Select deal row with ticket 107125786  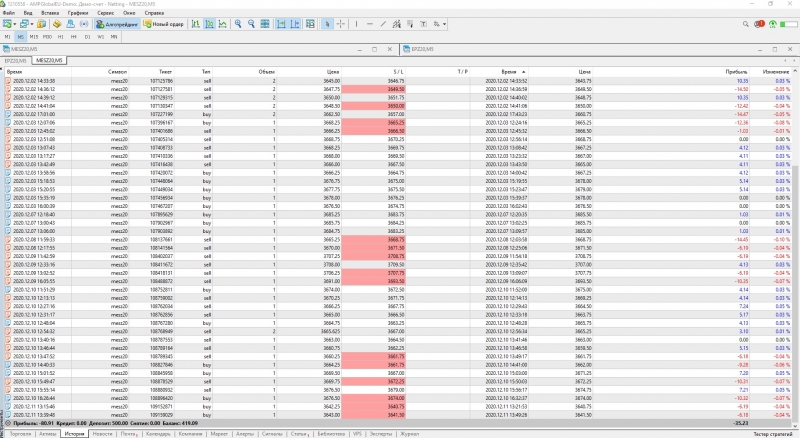[x=398, y=81]
